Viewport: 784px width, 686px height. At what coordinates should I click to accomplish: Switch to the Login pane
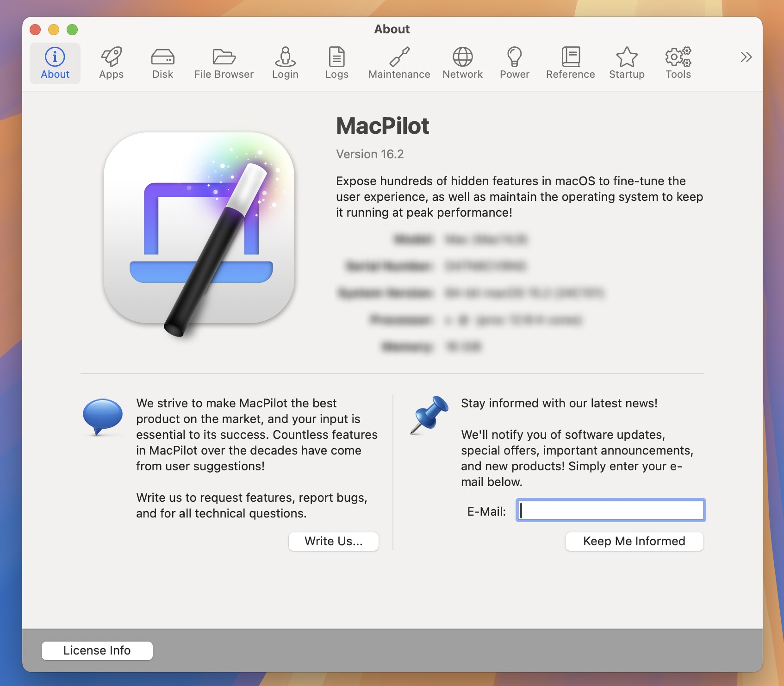click(286, 63)
